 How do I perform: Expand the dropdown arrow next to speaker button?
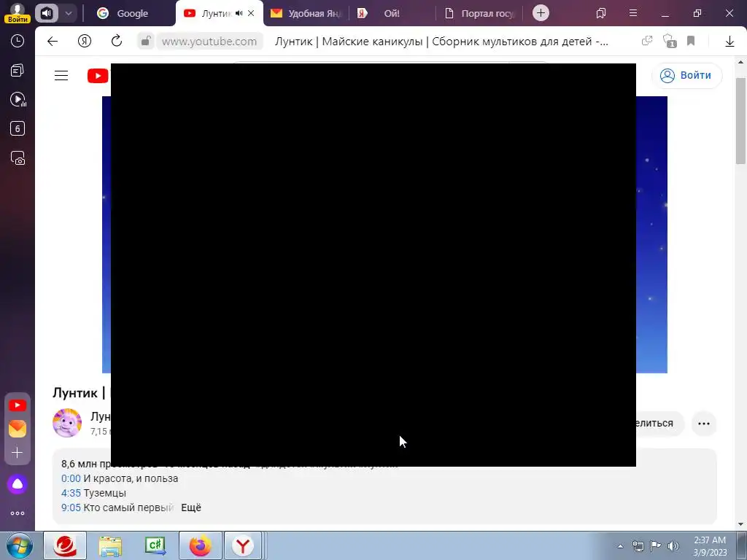[69, 13]
